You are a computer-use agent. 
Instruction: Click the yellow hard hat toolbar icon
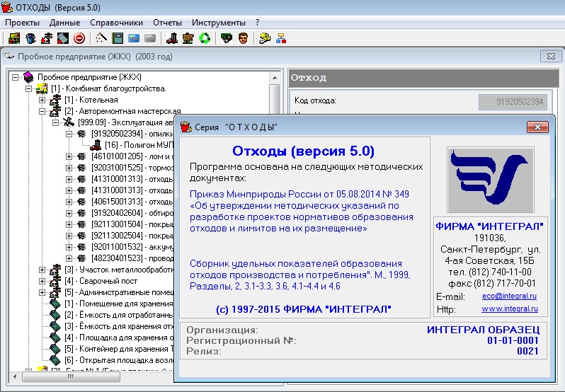[x=265, y=38]
